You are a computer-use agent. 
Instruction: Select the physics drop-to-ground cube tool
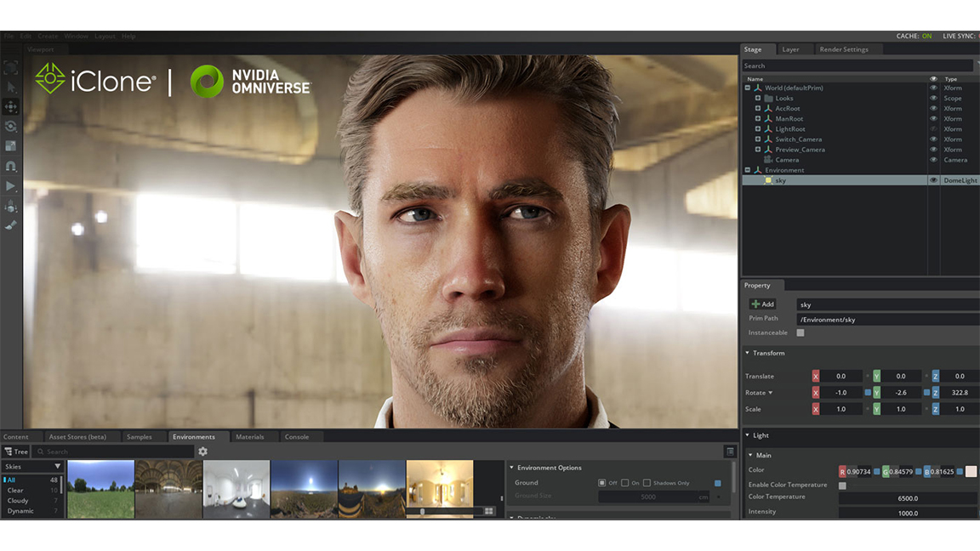10,206
